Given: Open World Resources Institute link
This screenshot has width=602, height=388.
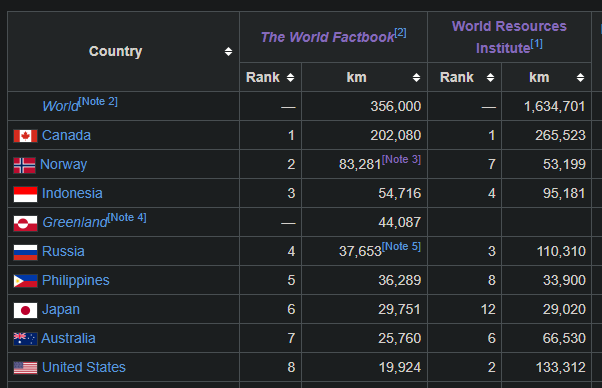Looking at the screenshot, I should click(x=509, y=37).
